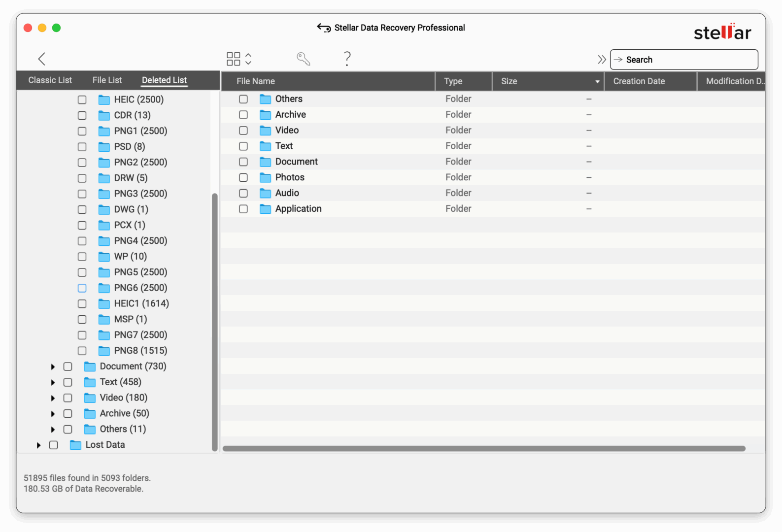The width and height of the screenshot is (782, 532).
Task: Open view mode stepper arrows beside grid icon
Action: point(248,59)
